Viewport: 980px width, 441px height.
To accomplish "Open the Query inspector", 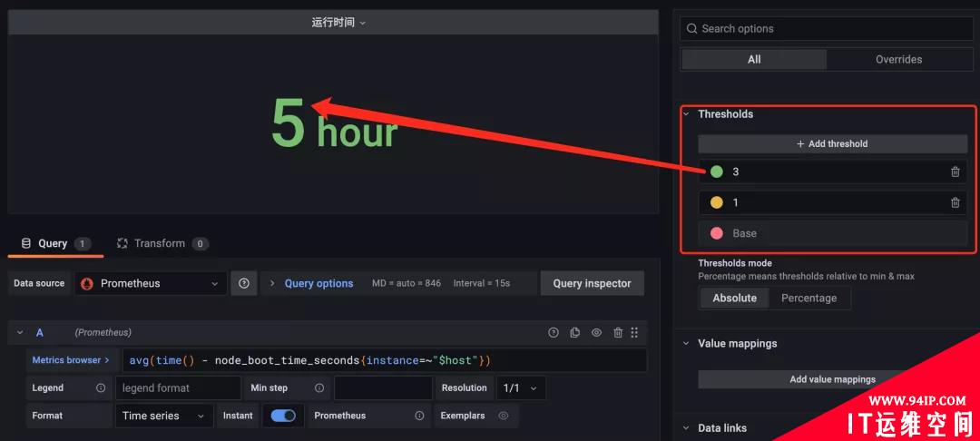I will pyautogui.click(x=592, y=284).
